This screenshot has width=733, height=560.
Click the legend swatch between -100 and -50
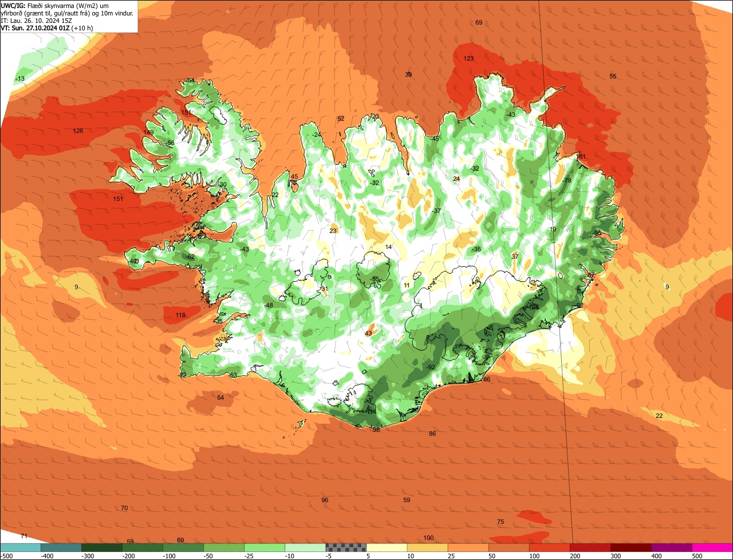point(183,547)
